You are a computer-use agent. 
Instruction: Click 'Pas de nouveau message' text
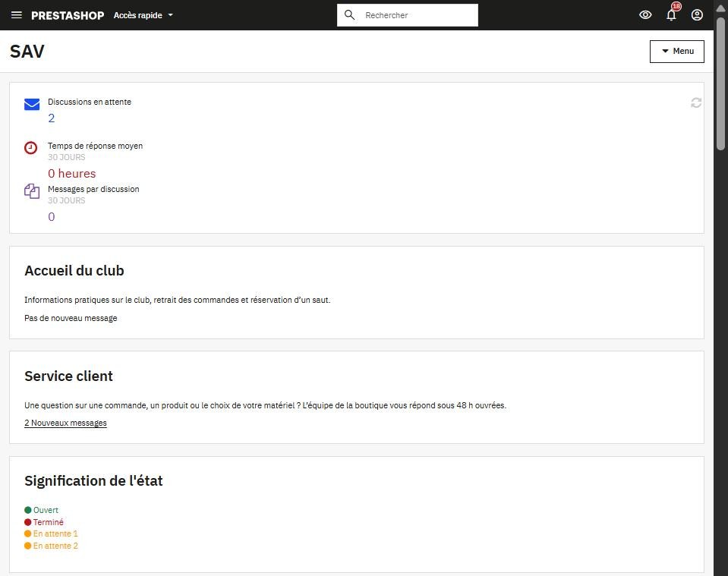pyautogui.click(x=71, y=318)
